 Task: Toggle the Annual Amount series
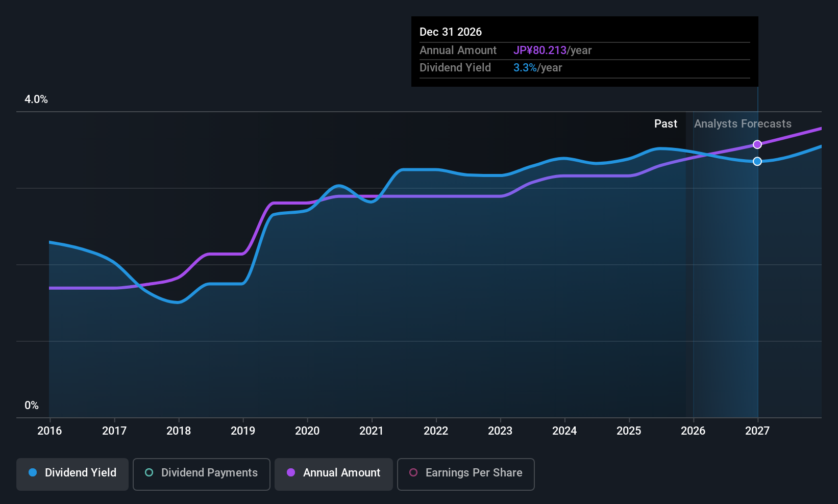[334, 474]
